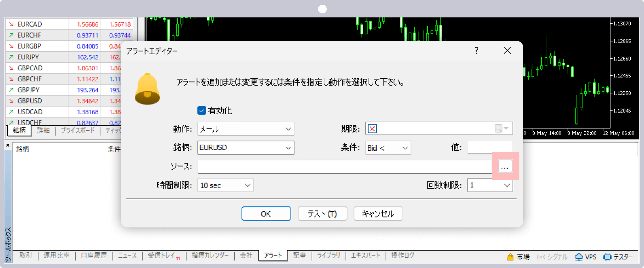Click the Market shopping bag icon
644x268 pixels.
pos(510,257)
